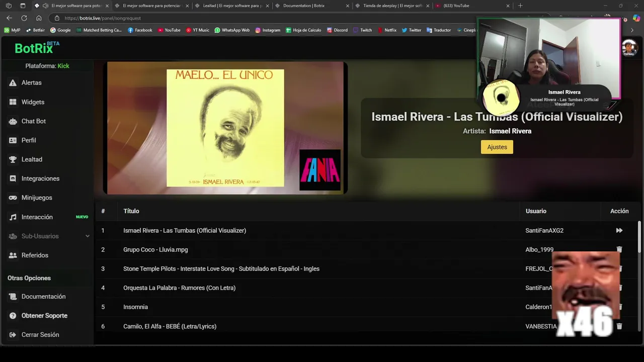This screenshot has height=362, width=644.
Task: Open the YT Music bookmark
Action: [197, 30]
